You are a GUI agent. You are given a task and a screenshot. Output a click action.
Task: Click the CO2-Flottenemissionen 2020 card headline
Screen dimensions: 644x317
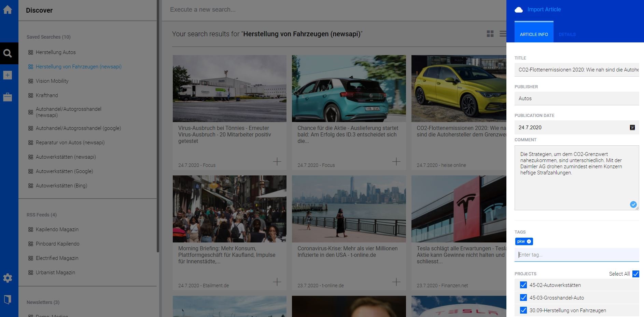pos(461,131)
